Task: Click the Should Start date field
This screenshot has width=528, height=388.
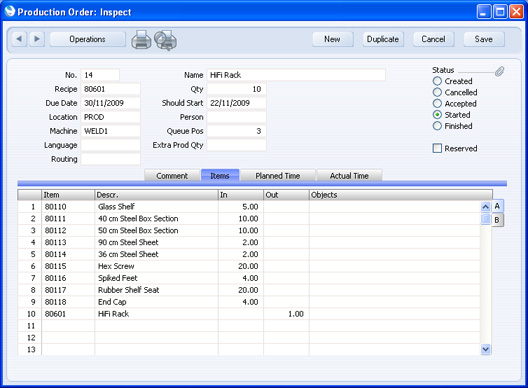Action: [236, 103]
